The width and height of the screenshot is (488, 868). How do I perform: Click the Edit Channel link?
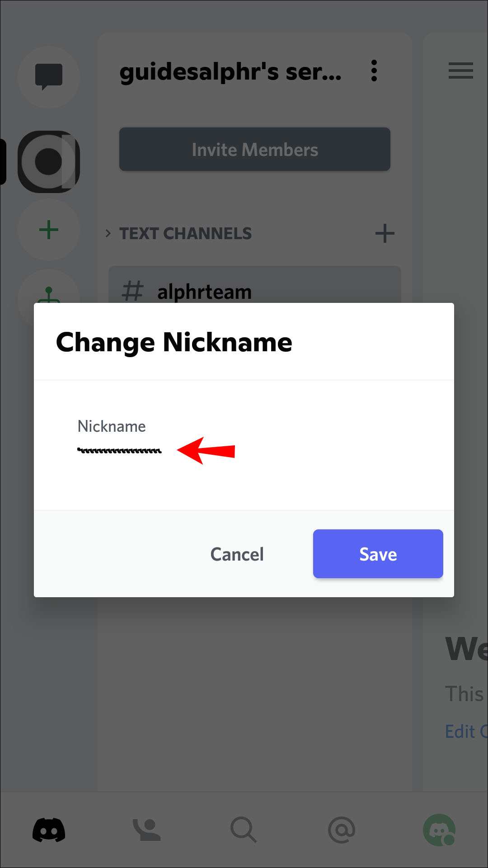tap(465, 731)
